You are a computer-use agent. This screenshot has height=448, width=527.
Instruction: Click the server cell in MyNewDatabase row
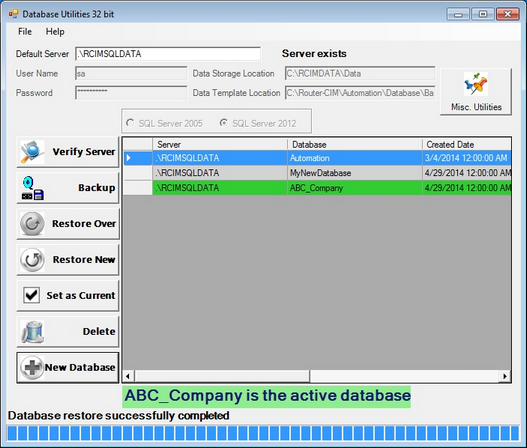click(220, 173)
